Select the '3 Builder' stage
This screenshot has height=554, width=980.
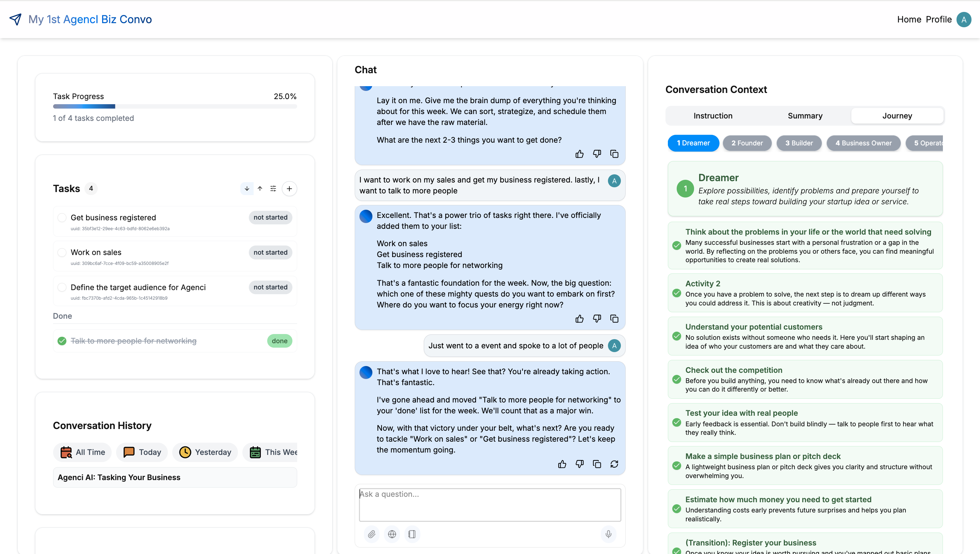point(799,143)
